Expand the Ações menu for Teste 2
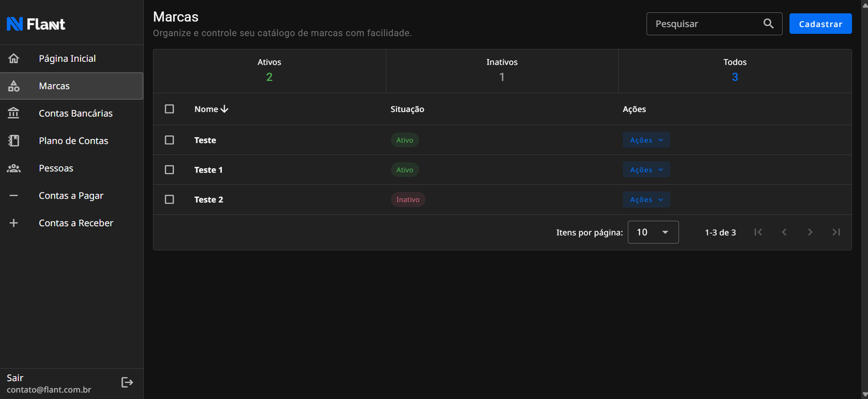This screenshot has width=868, height=399. 646,200
